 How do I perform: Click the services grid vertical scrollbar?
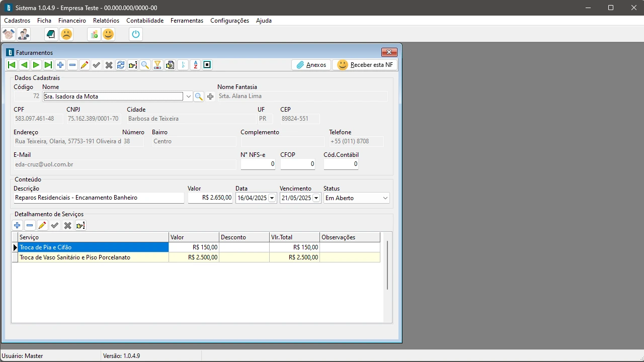pyautogui.click(x=387, y=265)
